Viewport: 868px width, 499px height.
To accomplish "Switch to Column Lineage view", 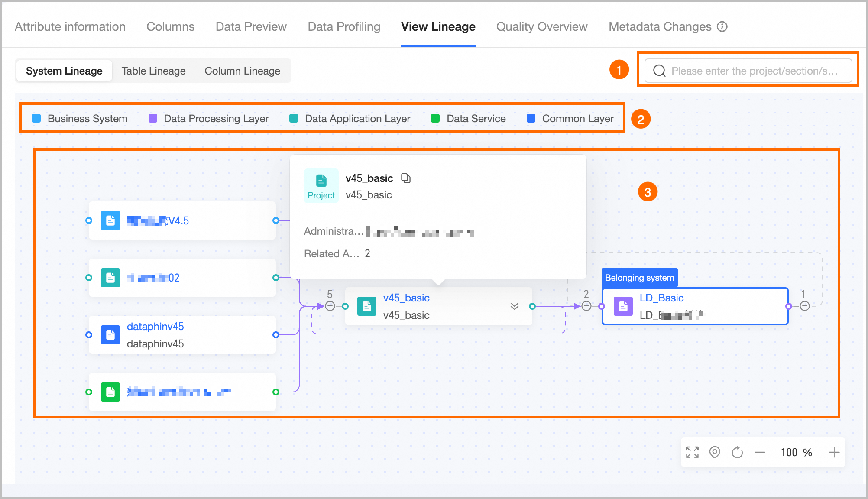I will coord(242,71).
